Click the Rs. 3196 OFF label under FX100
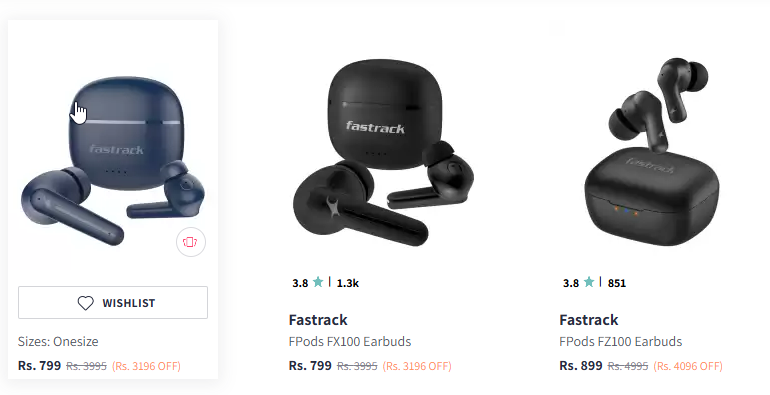This screenshot has height=395, width=770. (x=417, y=366)
